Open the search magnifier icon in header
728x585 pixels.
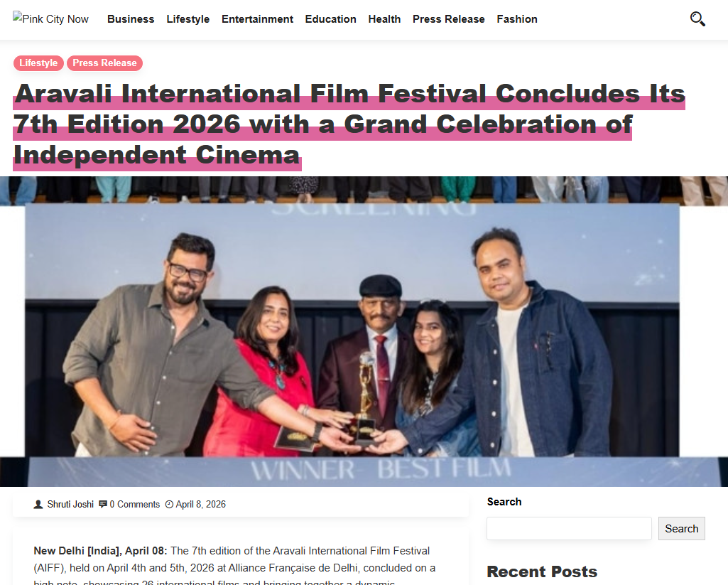pos(697,19)
